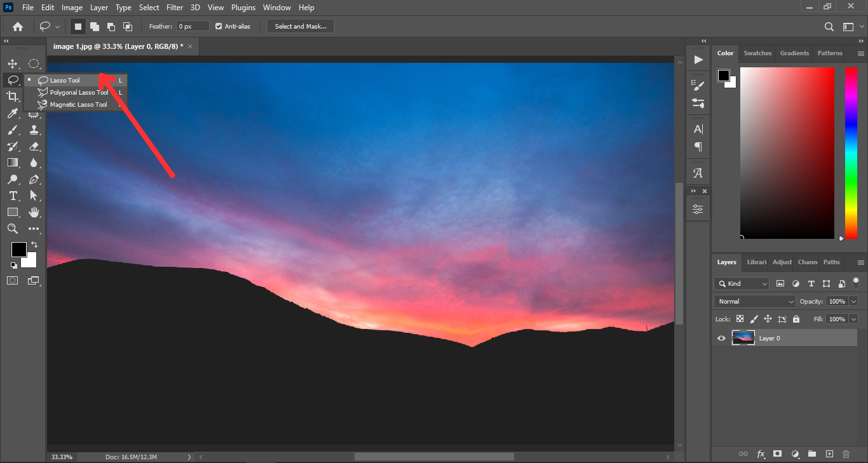Add layer style with the fx button
The image size is (868, 463).
pos(761,454)
